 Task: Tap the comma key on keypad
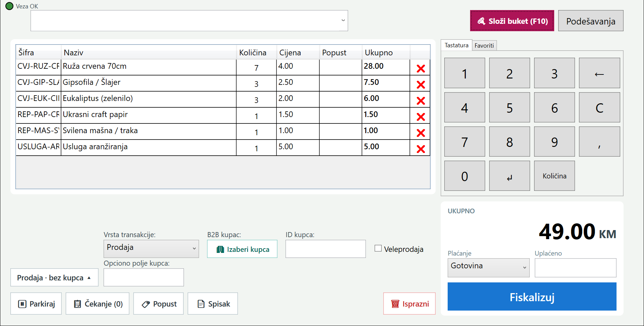tap(599, 142)
